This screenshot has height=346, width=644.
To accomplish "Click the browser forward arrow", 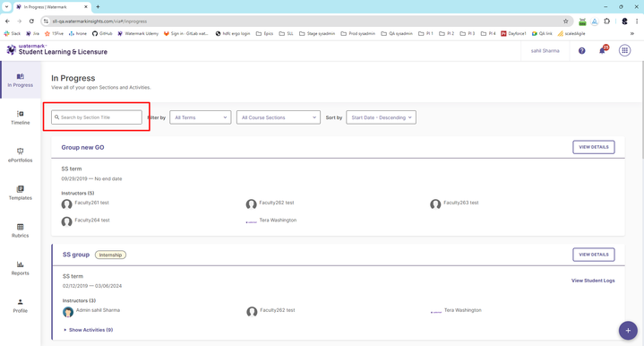I will (x=20, y=21).
